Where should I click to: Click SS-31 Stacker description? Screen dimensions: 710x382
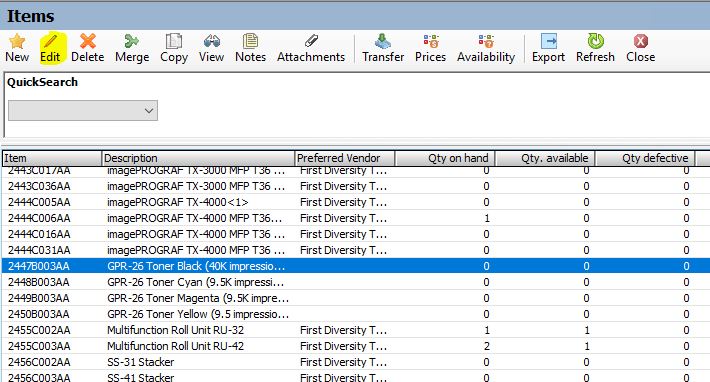(x=141, y=362)
